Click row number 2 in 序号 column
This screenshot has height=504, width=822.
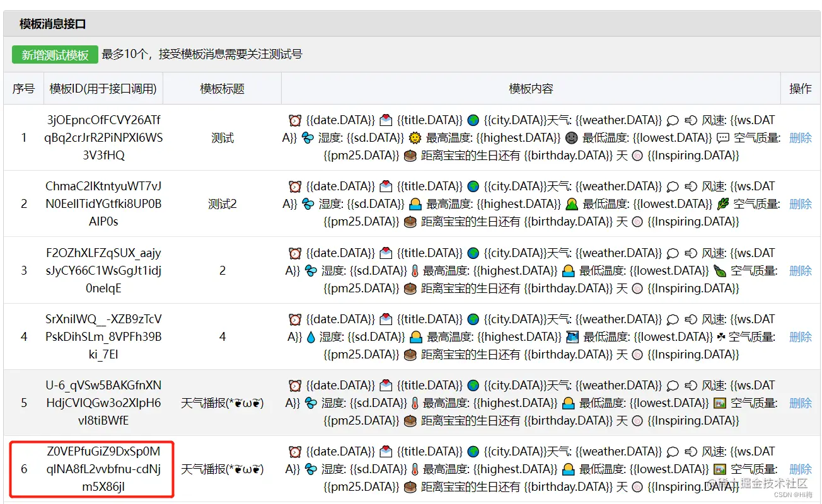pyautogui.click(x=24, y=204)
